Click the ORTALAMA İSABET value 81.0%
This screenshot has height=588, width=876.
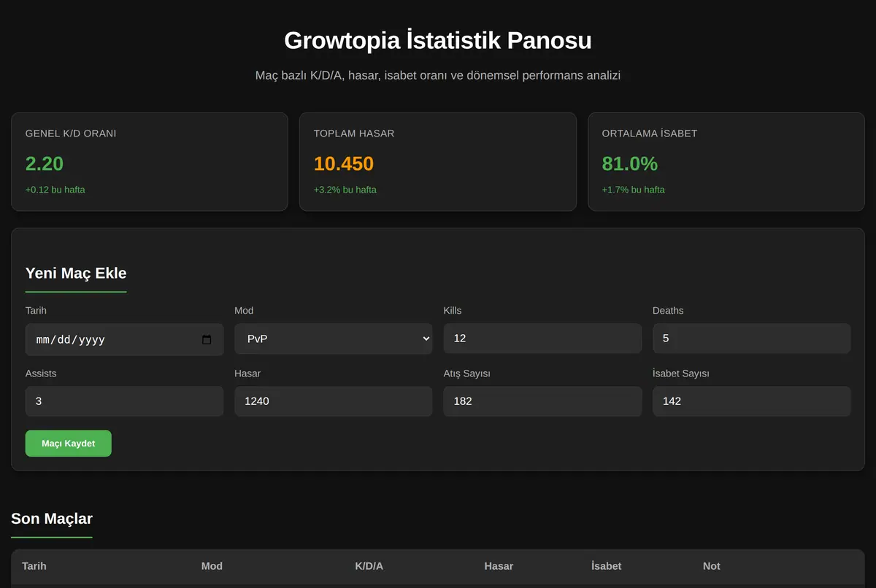(630, 163)
